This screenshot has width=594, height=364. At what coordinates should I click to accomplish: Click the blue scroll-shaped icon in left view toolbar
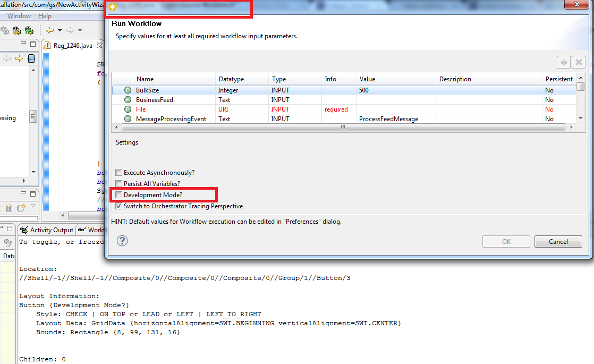pyautogui.click(x=31, y=58)
